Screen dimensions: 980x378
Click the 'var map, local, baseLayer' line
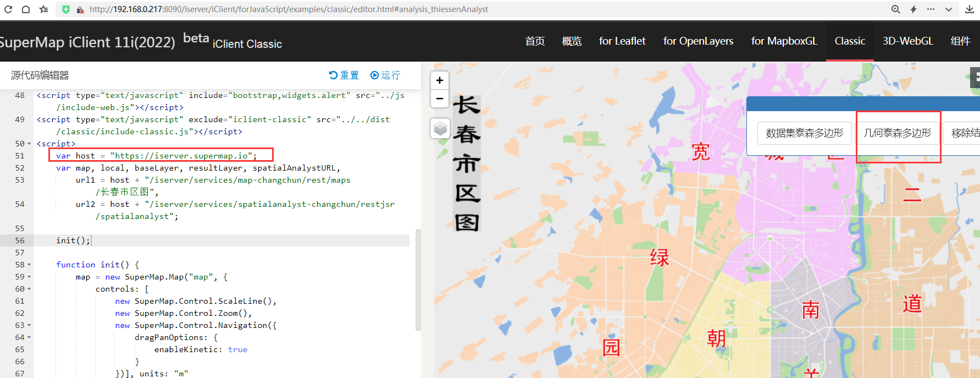click(198, 168)
